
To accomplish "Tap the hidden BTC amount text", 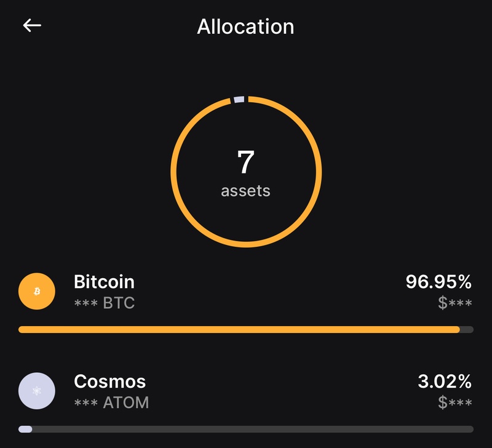I will tap(104, 303).
